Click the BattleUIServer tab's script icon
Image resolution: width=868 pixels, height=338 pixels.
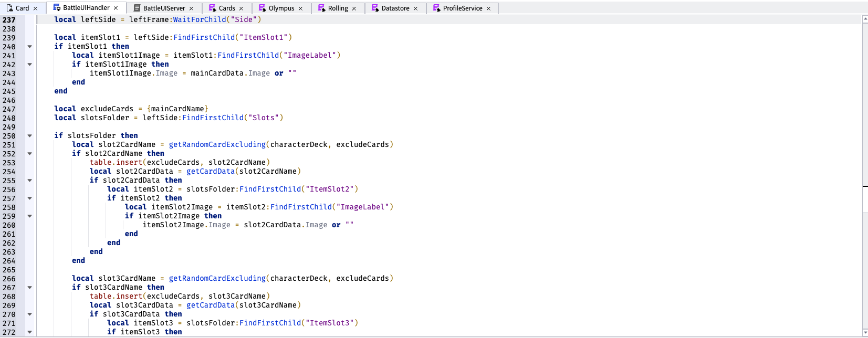click(x=137, y=8)
